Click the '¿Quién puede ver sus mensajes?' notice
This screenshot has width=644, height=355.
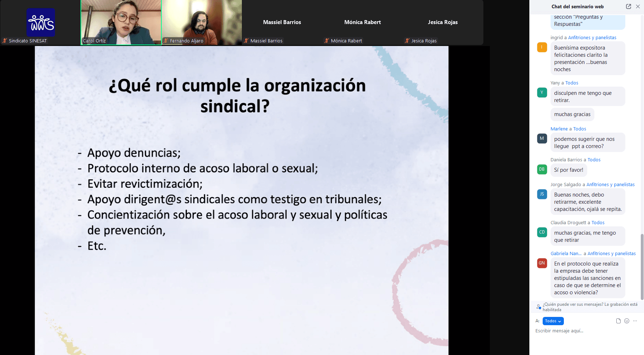(589, 307)
